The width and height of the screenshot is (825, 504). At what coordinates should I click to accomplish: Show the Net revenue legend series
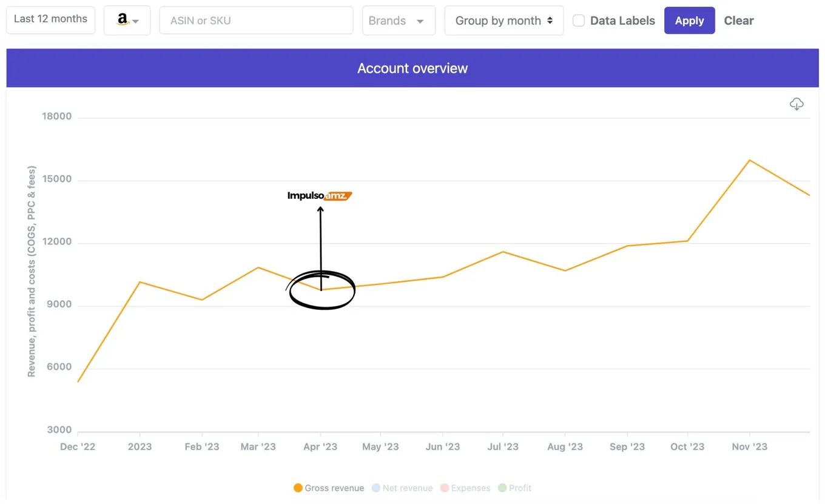pyautogui.click(x=402, y=488)
